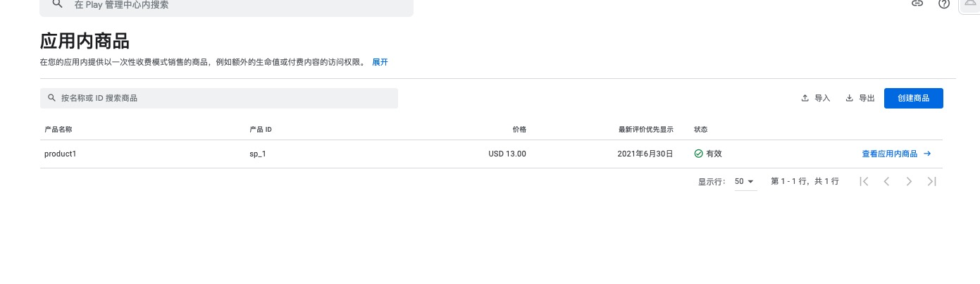Focus the 在 Play 管理中心内搜索 box
The width and height of the screenshot is (980, 284).
226,6
